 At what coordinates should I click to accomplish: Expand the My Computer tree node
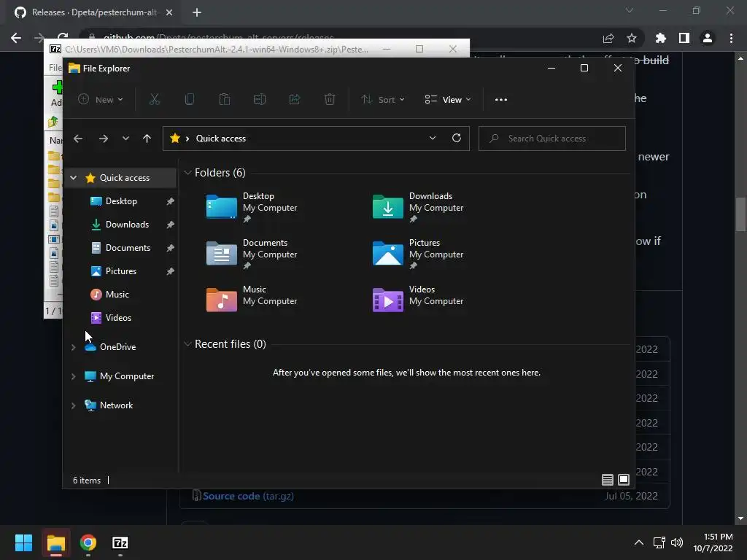(74, 376)
